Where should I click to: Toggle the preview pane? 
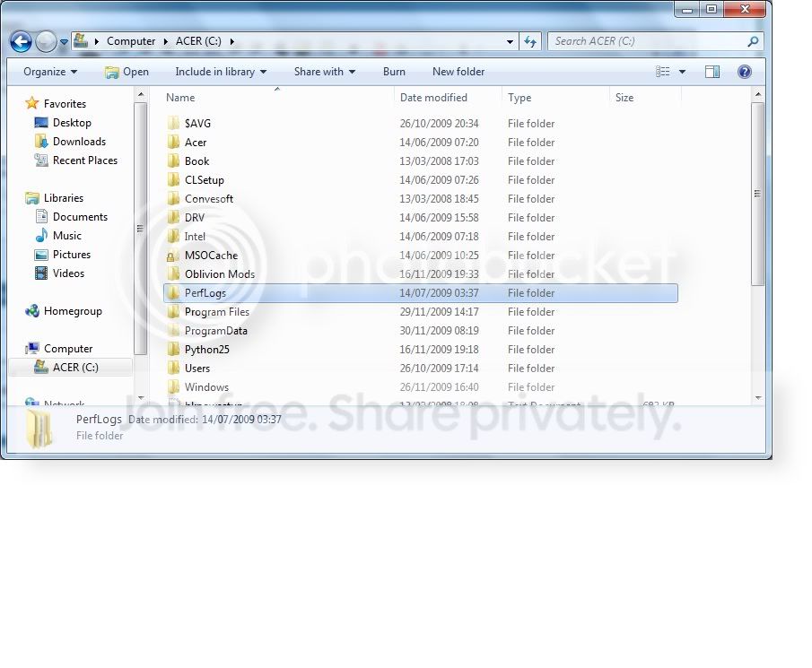pos(712,72)
